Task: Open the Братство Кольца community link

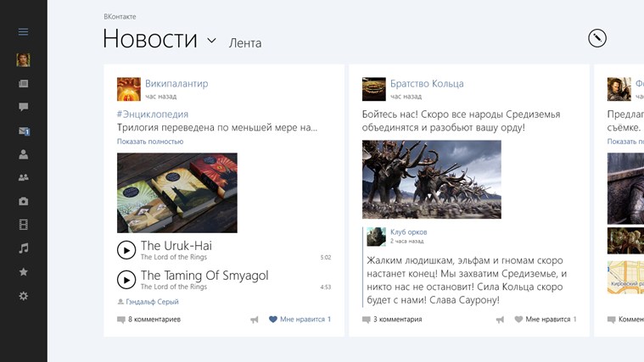Action: click(427, 83)
